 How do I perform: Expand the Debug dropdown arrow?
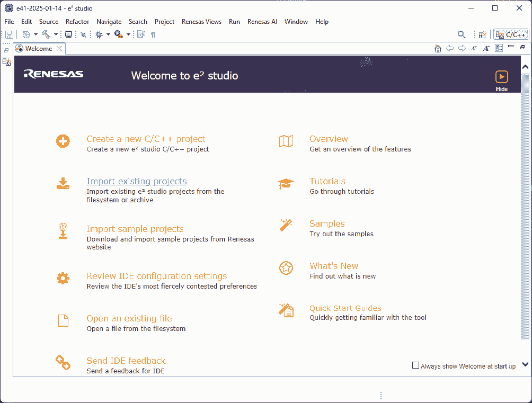coord(108,35)
